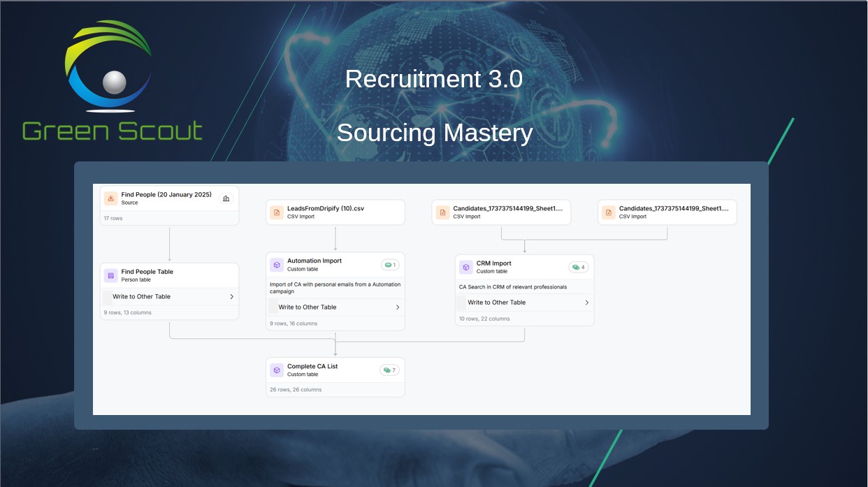Screen dimensions: 868x487
Task: Click the Find People source download icon
Action: 110,198
